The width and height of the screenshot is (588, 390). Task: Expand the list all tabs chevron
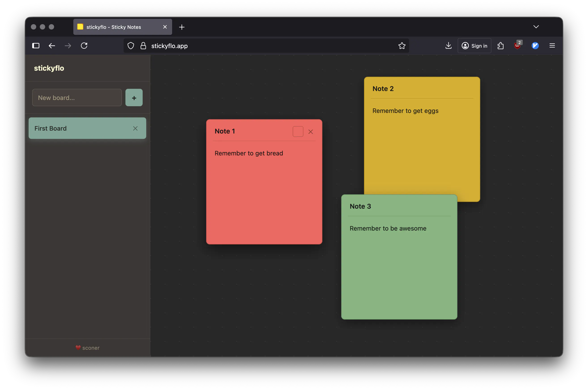click(x=536, y=27)
